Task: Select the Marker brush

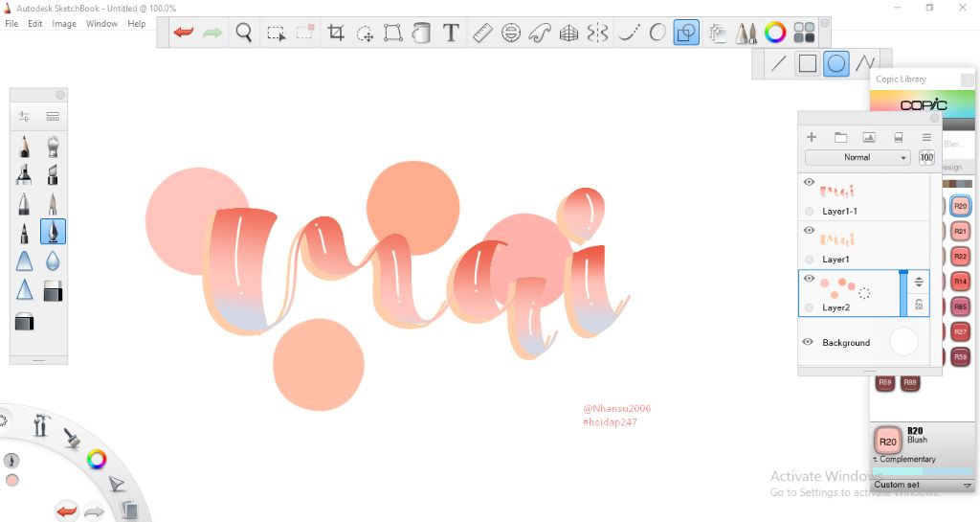Action: (24, 174)
